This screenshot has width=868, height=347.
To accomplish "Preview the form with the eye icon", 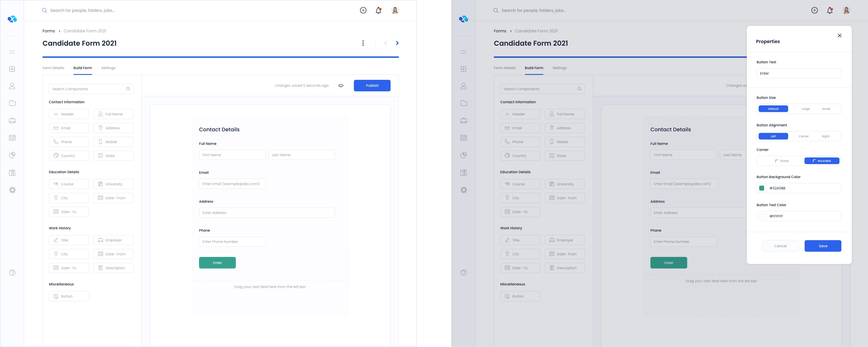I will pyautogui.click(x=341, y=86).
